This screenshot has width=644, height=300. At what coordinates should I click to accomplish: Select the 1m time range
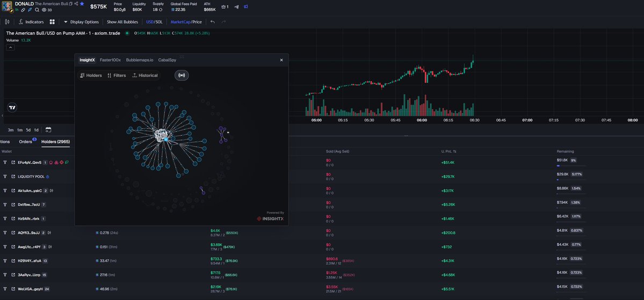[x=20, y=130]
